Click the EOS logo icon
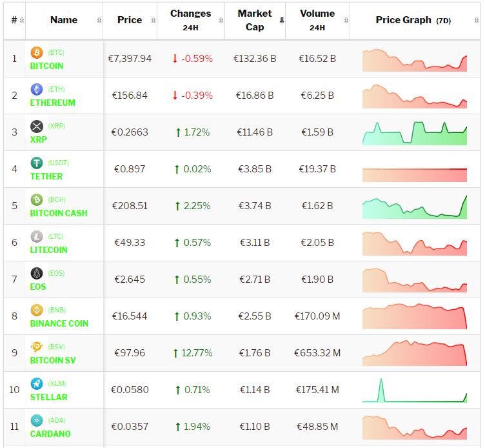Viewport: 485px width, 448px height. [x=37, y=273]
